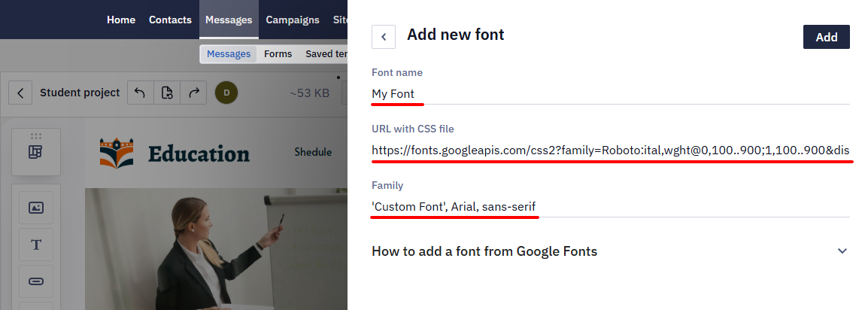Open the Home menu

coord(121,20)
